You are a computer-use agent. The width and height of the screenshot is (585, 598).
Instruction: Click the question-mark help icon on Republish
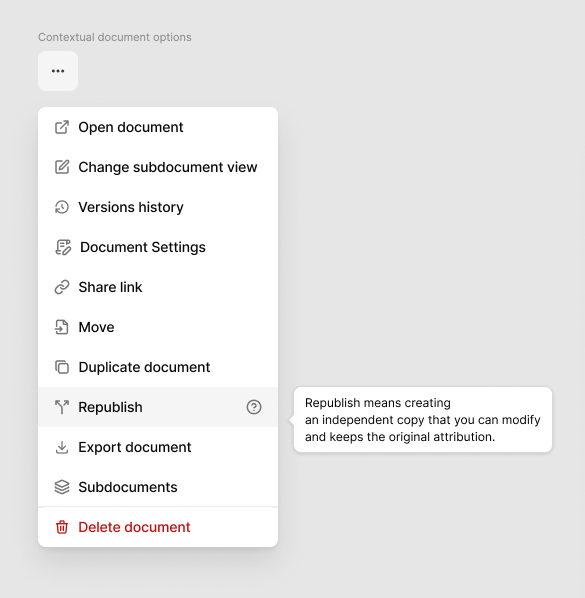[254, 407]
